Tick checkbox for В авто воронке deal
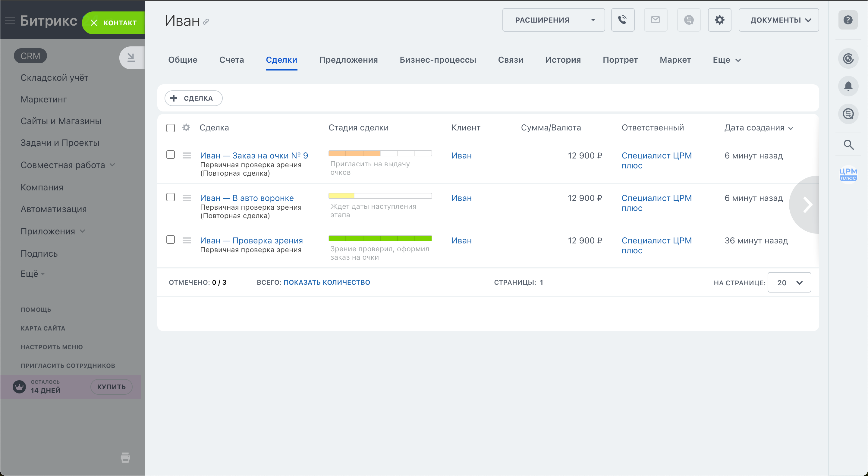Viewport: 868px width, 476px height. (x=171, y=197)
